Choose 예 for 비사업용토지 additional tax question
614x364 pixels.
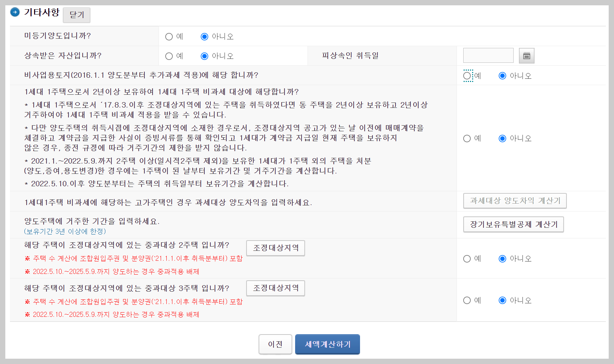tap(468, 75)
